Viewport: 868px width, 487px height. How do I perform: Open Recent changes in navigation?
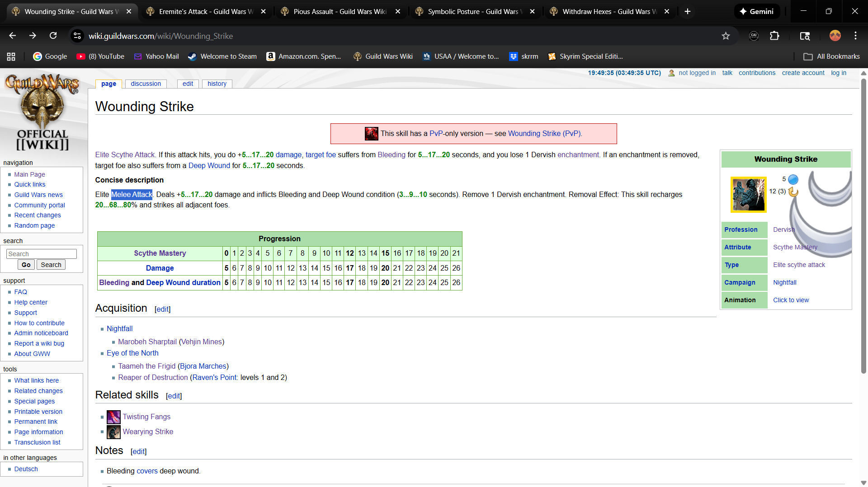(38, 215)
